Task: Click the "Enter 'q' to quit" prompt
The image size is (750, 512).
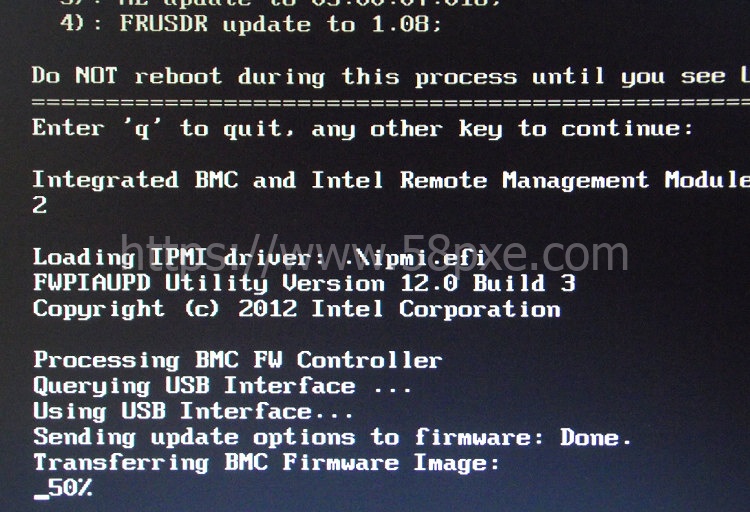Action: pyautogui.click(x=164, y=128)
